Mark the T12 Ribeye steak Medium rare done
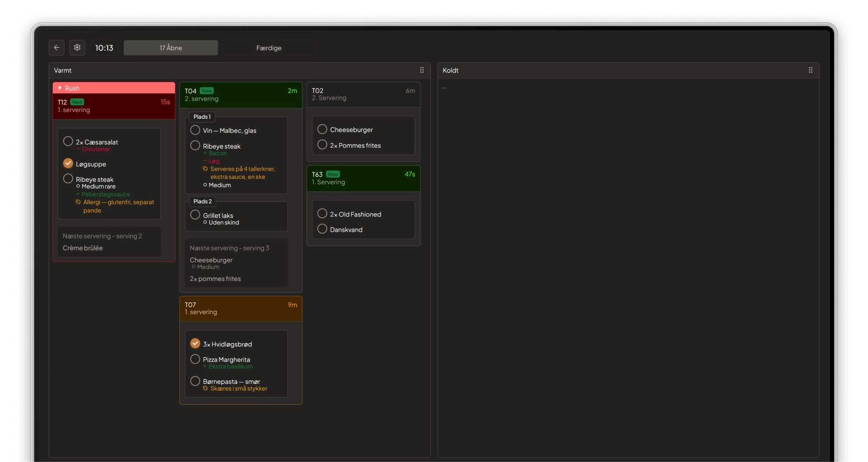This screenshot has width=868, height=462. [68, 178]
